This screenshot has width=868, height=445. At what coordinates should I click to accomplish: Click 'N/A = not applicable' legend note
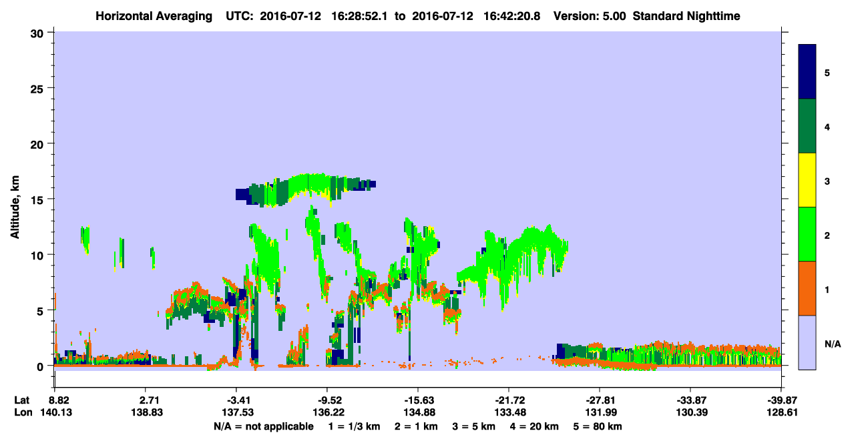coord(263,426)
